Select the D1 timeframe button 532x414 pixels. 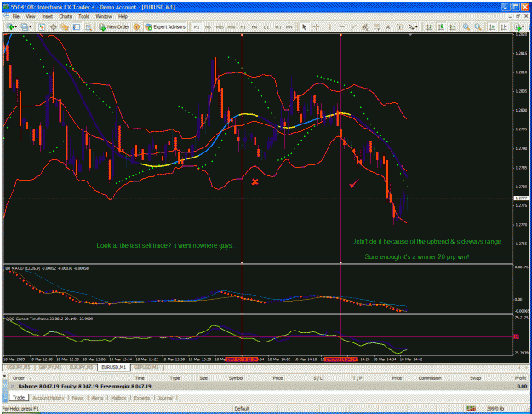(x=266, y=26)
